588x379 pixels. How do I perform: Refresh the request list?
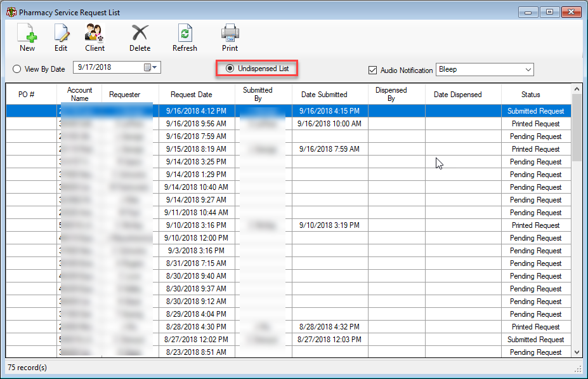[x=185, y=33]
